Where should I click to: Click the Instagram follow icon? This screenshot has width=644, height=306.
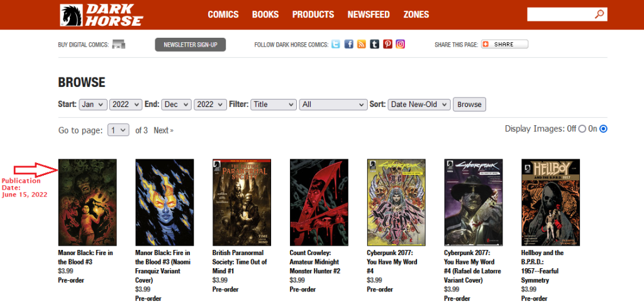click(400, 44)
